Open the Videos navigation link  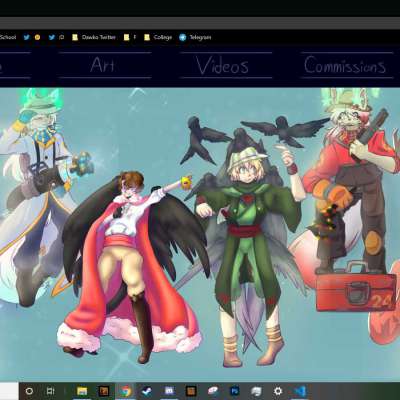pos(222,65)
